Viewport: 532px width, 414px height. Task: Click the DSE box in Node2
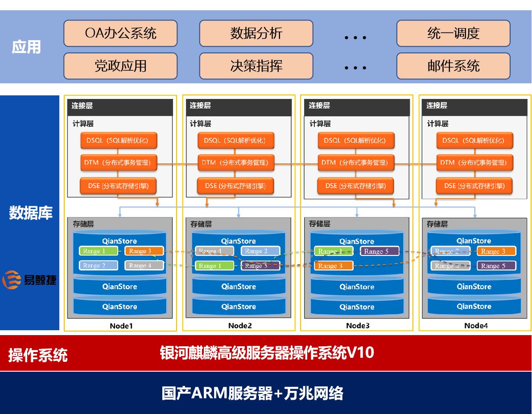coord(235,186)
